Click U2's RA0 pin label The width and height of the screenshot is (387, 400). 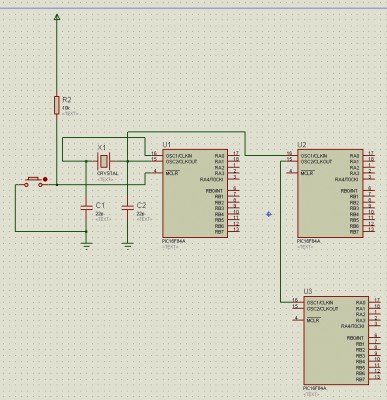tap(355, 156)
